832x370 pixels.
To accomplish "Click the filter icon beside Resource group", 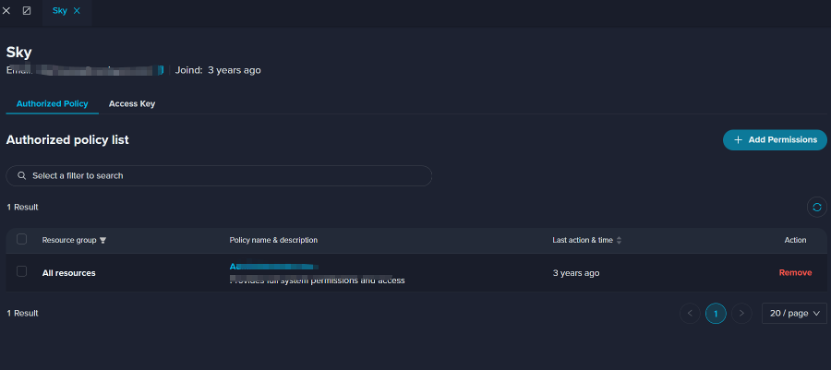I will pyautogui.click(x=103, y=240).
